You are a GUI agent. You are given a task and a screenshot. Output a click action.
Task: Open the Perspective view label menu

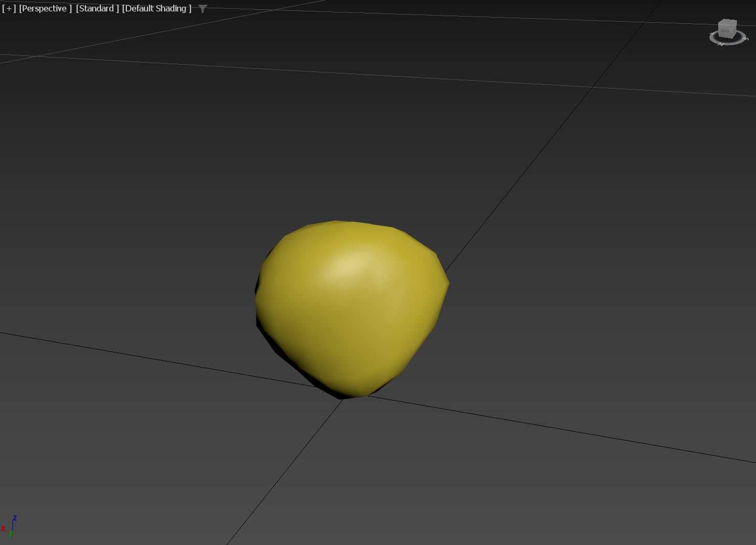pyautogui.click(x=45, y=8)
